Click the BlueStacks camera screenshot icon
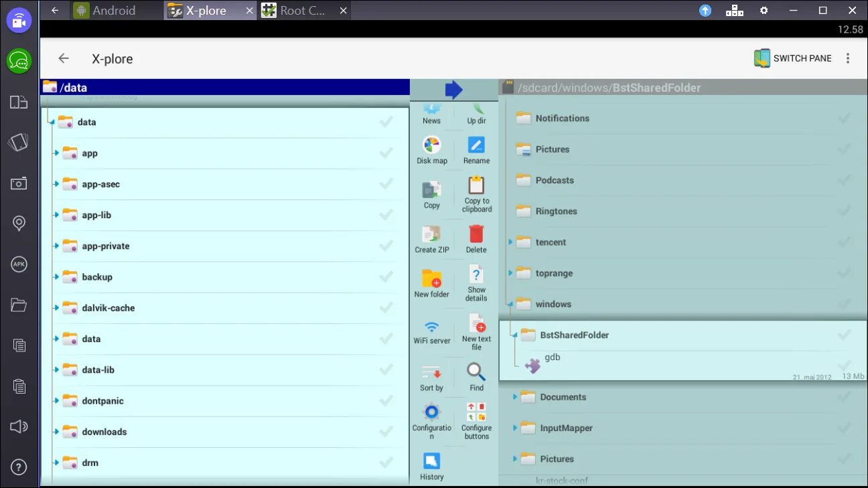The image size is (868, 488). 19,183
